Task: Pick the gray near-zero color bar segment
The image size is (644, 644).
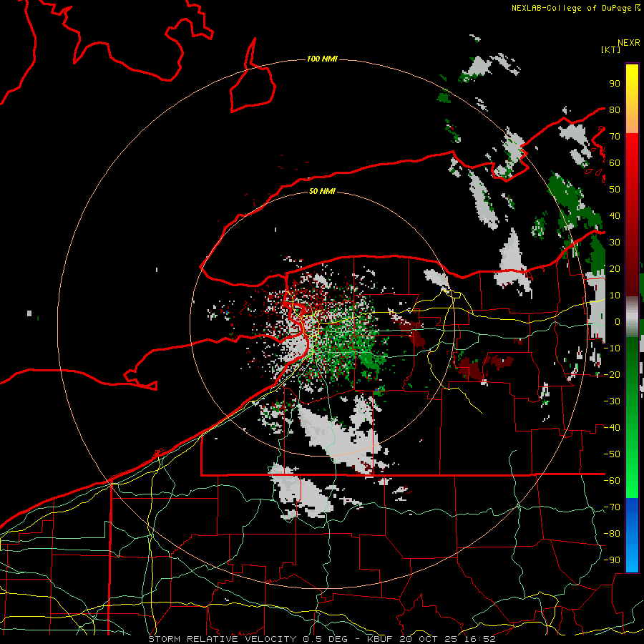Action: point(632,317)
